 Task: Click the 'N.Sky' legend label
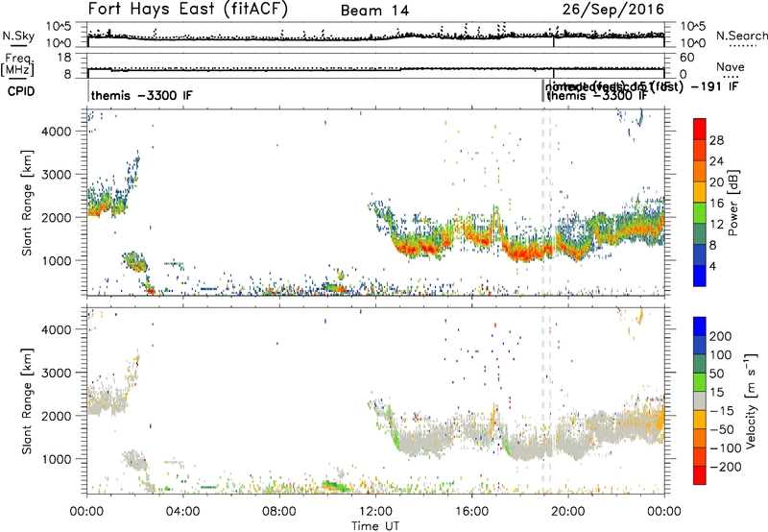pyautogui.click(x=18, y=36)
